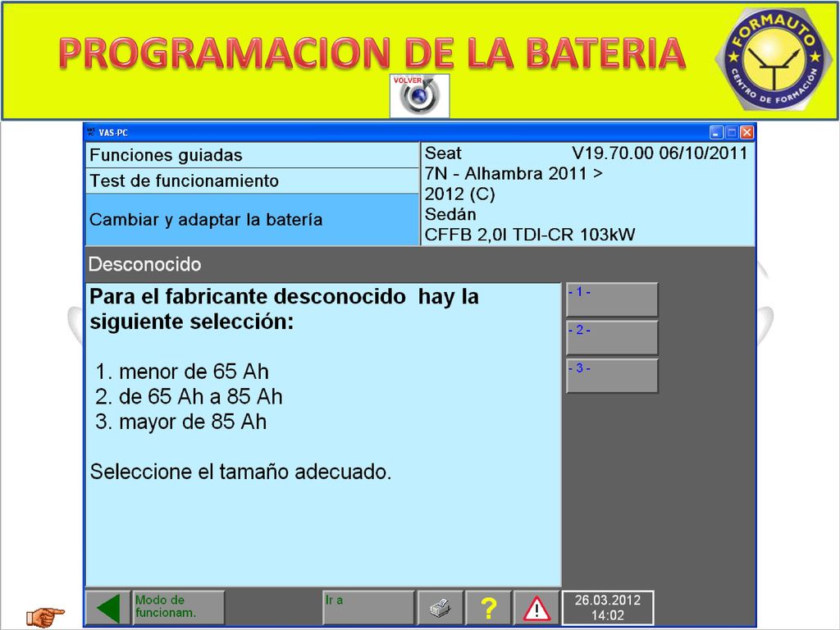
Task: Click the green back arrow button
Action: coord(108,608)
